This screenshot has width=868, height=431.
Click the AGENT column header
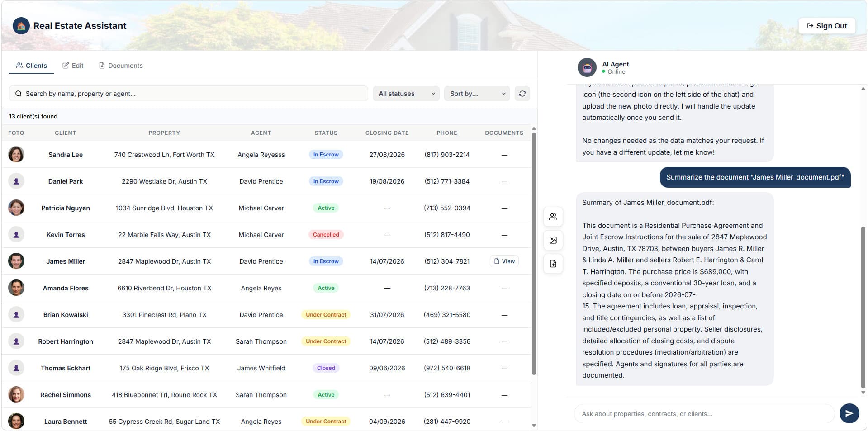261,133
